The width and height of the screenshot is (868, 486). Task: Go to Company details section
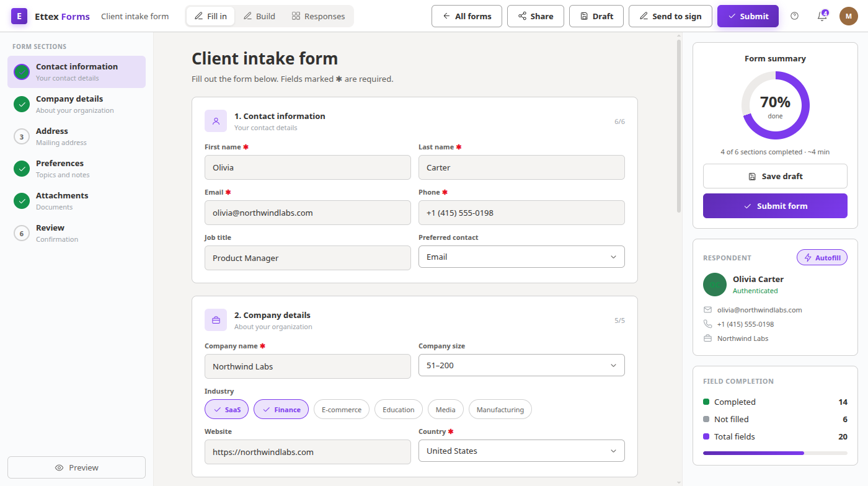(76, 104)
